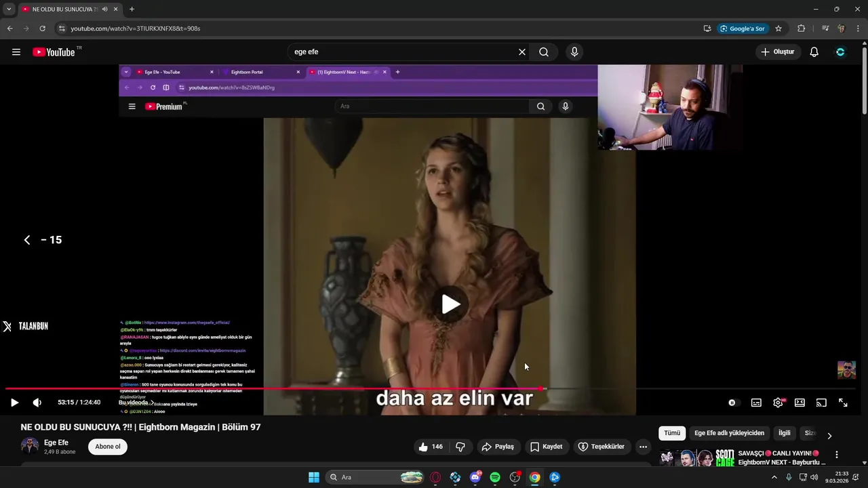Image resolution: width=868 pixels, height=488 pixels.
Task: Open the Ege Efe channel name link
Action: click(56, 443)
